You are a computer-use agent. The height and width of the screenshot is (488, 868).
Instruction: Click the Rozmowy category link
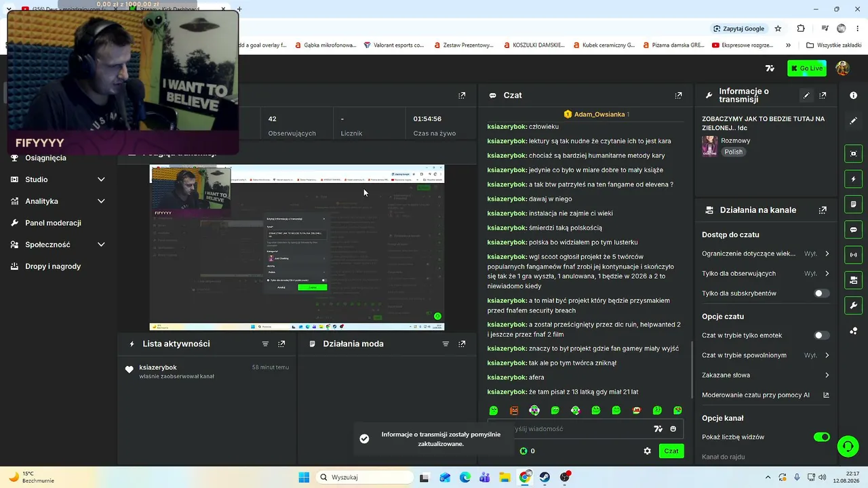pos(736,140)
